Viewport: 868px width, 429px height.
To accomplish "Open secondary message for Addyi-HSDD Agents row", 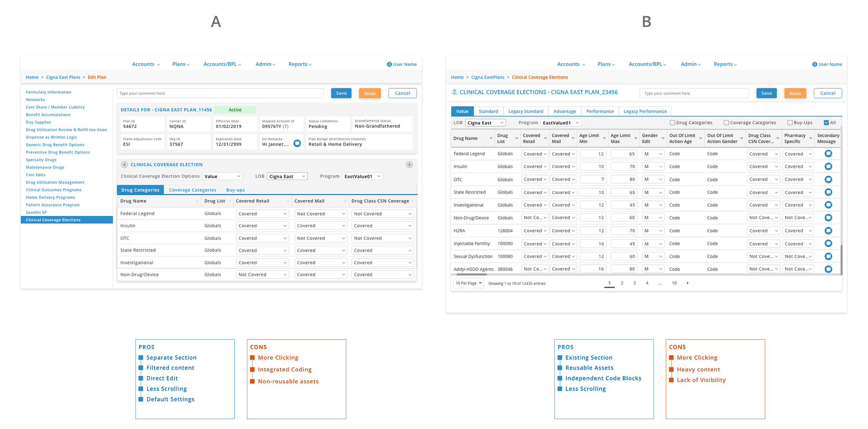I will [x=828, y=269].
